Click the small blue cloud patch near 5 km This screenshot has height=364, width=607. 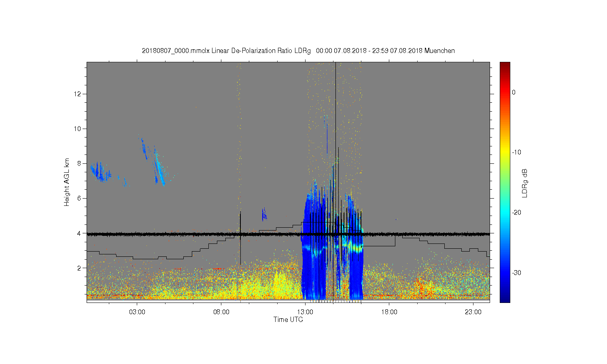(264, 214)
